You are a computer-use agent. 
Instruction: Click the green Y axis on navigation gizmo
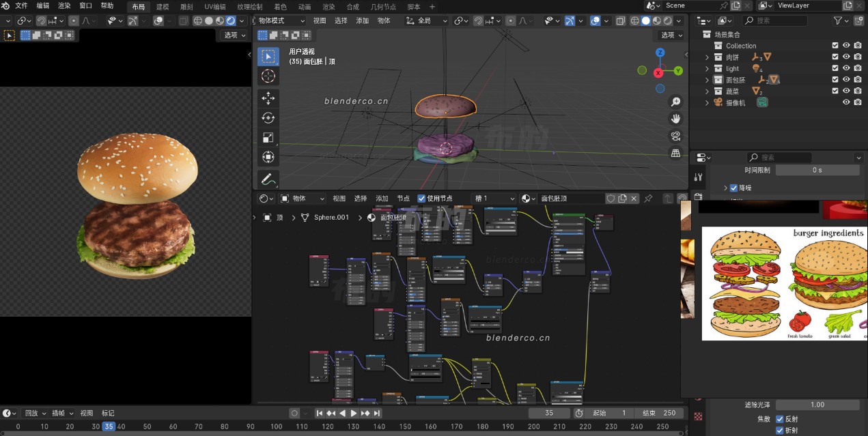click(678, 70)
